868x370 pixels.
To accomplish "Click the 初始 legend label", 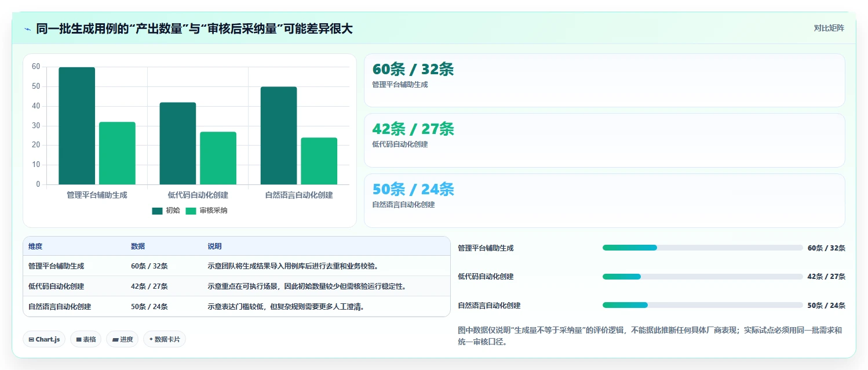I will point(173,211).
